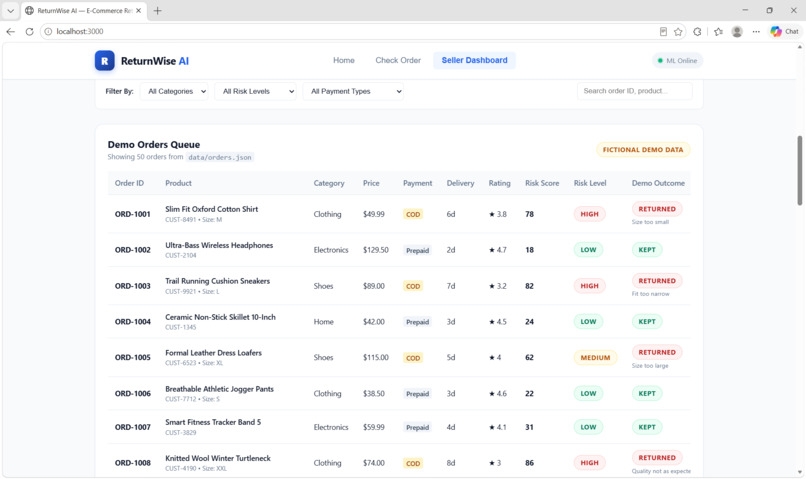The height and width of the screenshot is (479, 806).
Task: Click Formal Leather Dress Loafers product name
Action: coord(213,353)
